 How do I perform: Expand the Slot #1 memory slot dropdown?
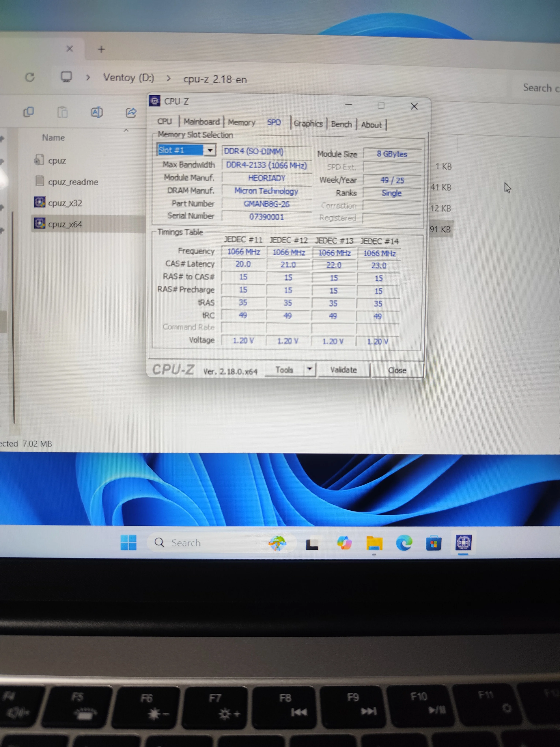pos(210,150)
